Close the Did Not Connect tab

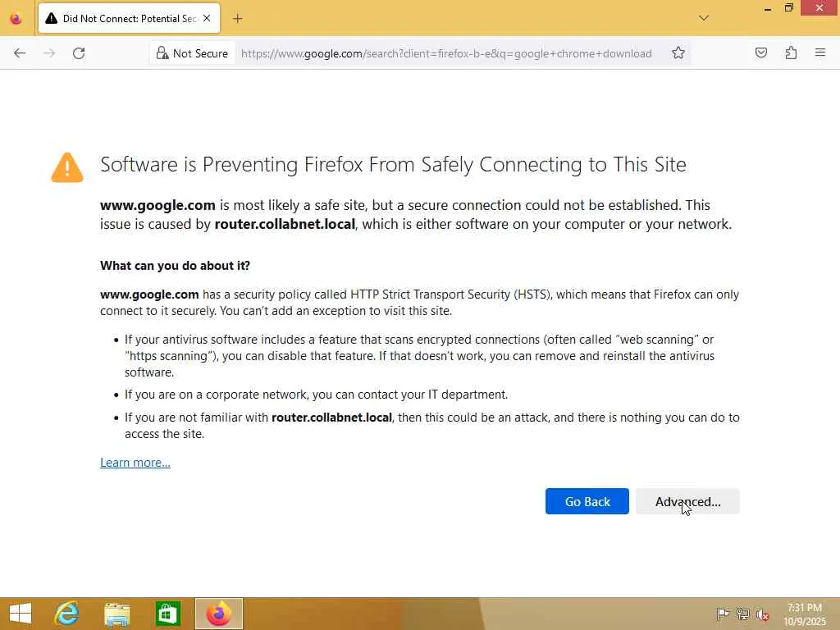(207, 18)
